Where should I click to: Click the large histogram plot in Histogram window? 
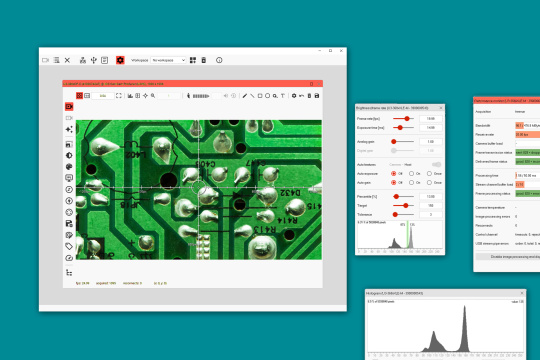pyautogui.click(x=446, y=326)
